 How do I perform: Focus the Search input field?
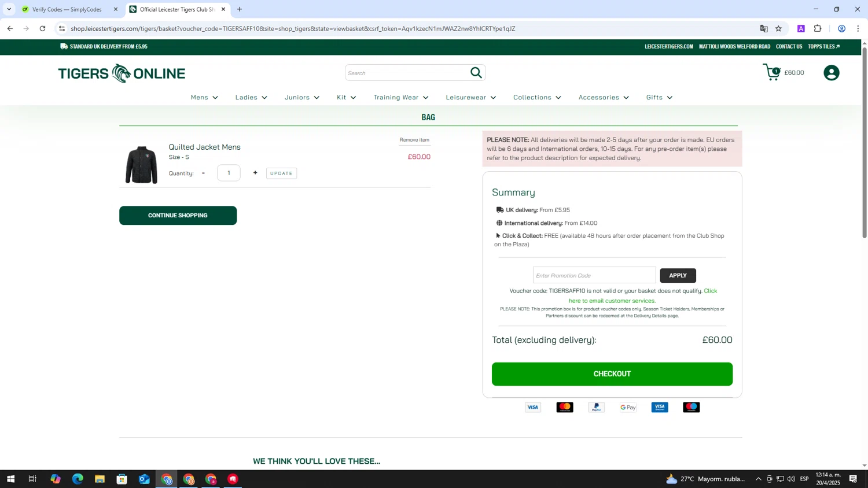click(407, 73)
